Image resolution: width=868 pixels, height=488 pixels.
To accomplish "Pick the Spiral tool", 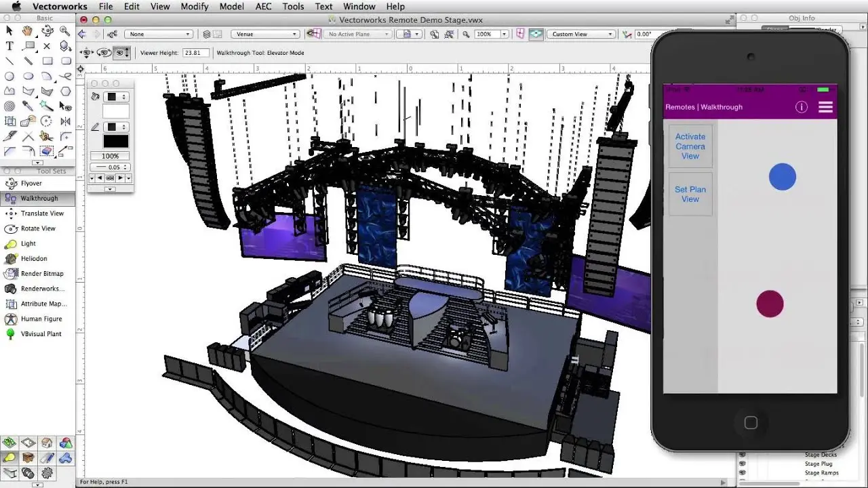I will 9,106.
